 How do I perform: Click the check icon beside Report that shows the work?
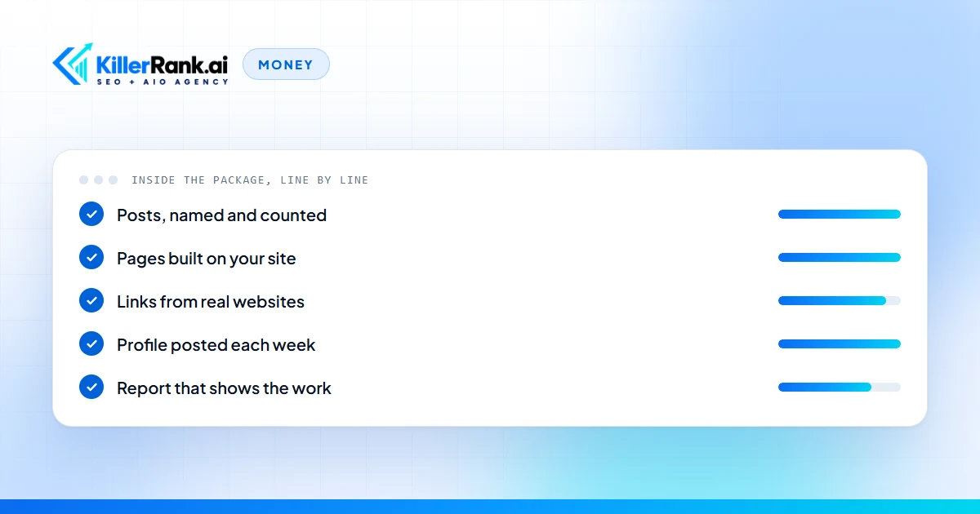pos(91,388)
